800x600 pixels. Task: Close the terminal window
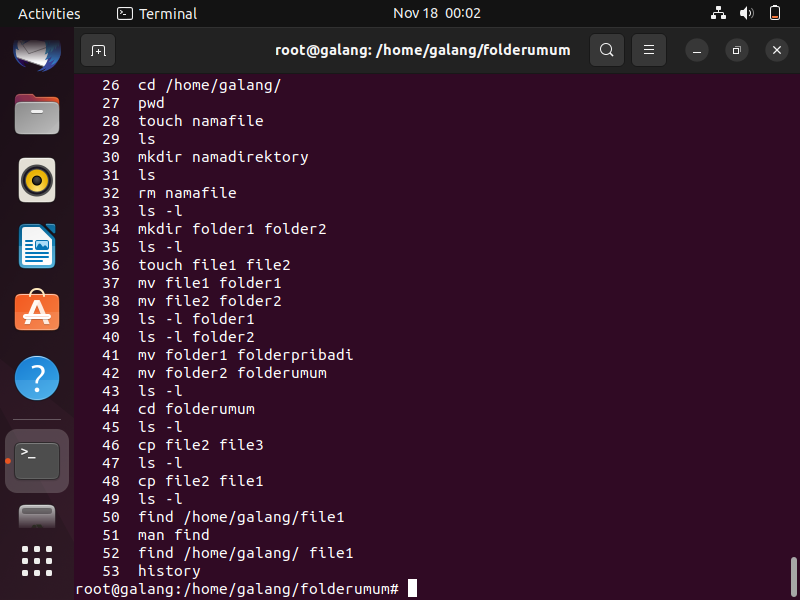coord(777,50)
